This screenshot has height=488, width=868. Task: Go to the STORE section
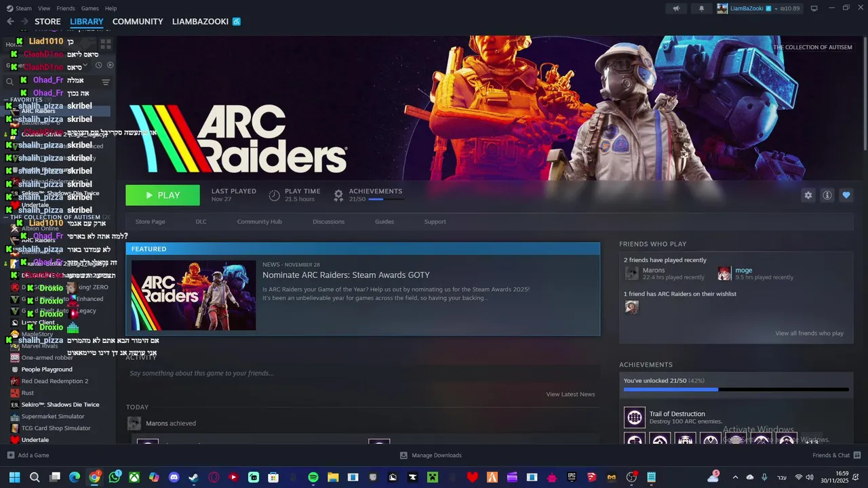(x=47, y=22)
